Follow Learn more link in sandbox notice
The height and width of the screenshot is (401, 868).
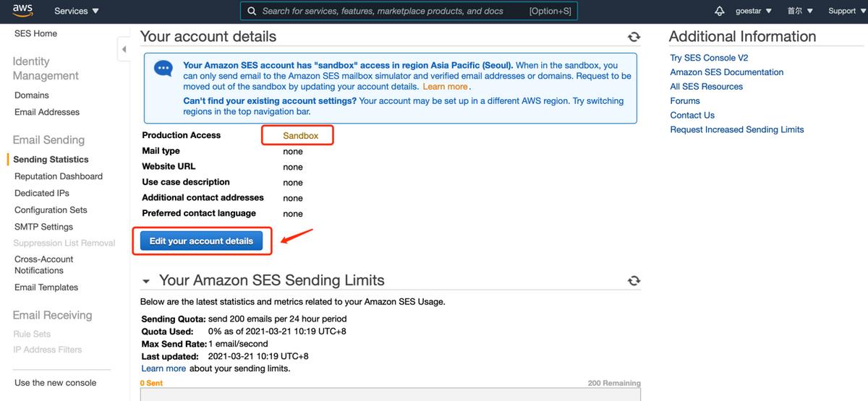tap(446, 87)
